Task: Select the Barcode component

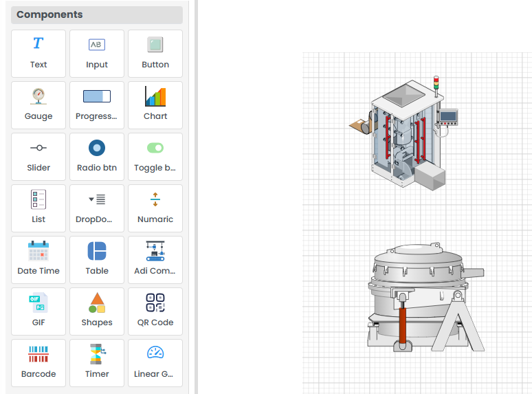Action: [x=38, y=363]
